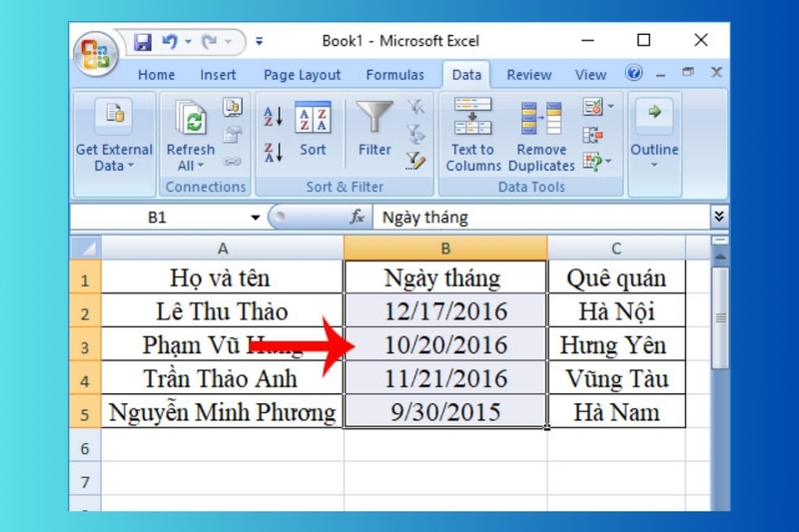Click the Consolidate icon
This screenshot has width=799, height=532.
click(593, 135)
